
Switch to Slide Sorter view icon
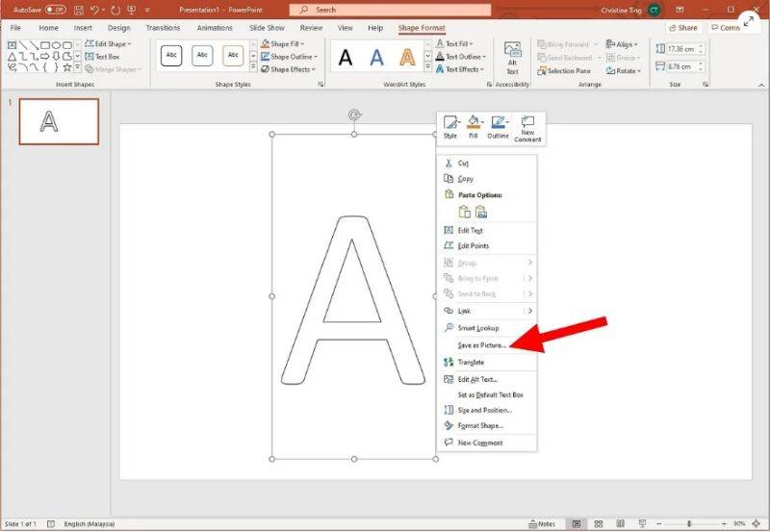599,524
